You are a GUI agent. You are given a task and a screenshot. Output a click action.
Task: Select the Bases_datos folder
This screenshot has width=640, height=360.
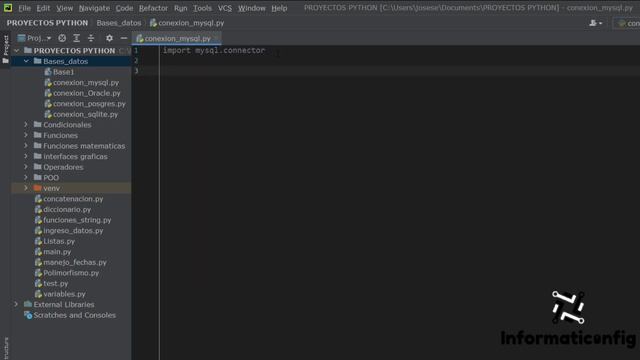coord(65,61)
